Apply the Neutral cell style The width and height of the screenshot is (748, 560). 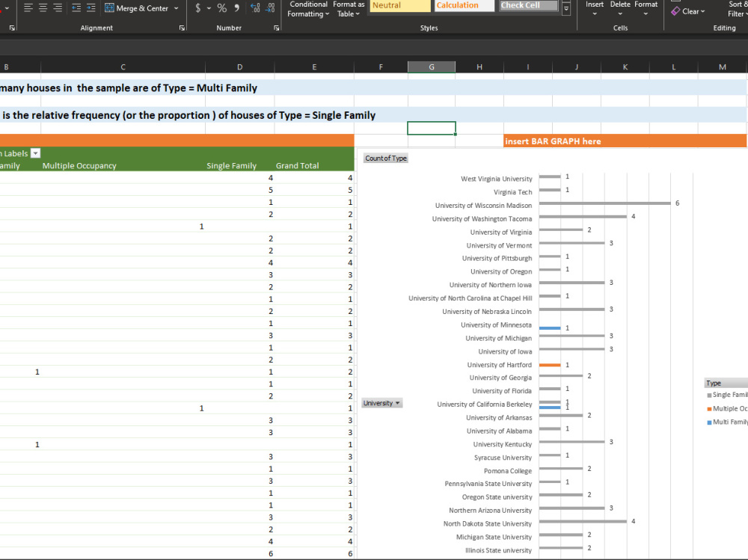click(x=399, y=5)
